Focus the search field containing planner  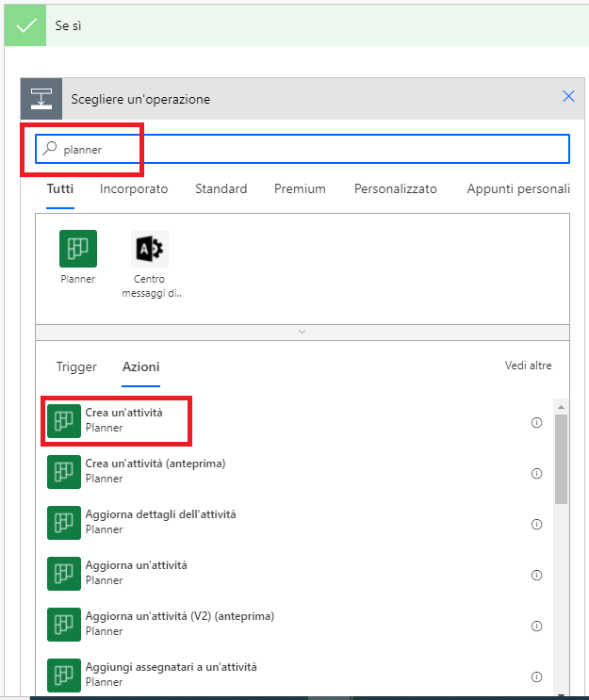tap(303, 149)
